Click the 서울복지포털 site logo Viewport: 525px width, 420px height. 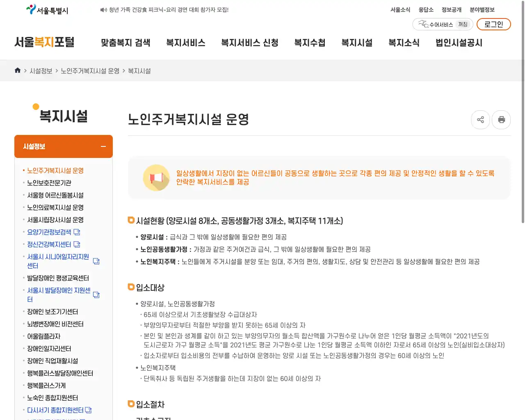pos(44,42)
